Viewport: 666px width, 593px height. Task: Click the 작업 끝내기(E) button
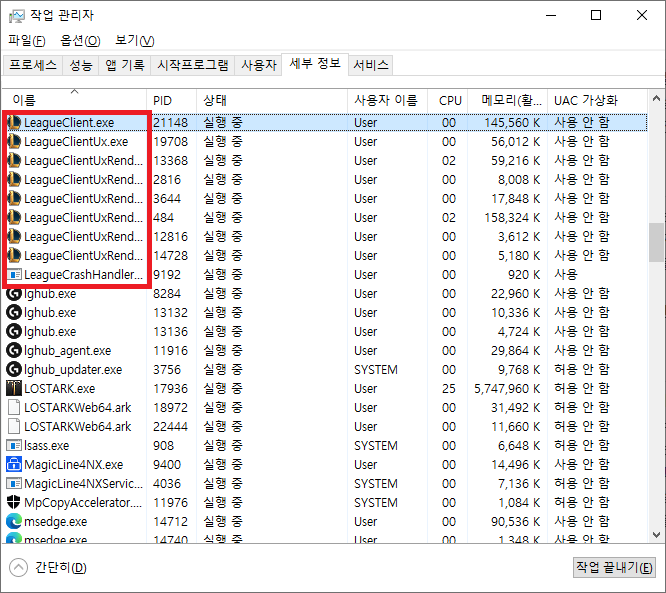(x=614, y=567)
